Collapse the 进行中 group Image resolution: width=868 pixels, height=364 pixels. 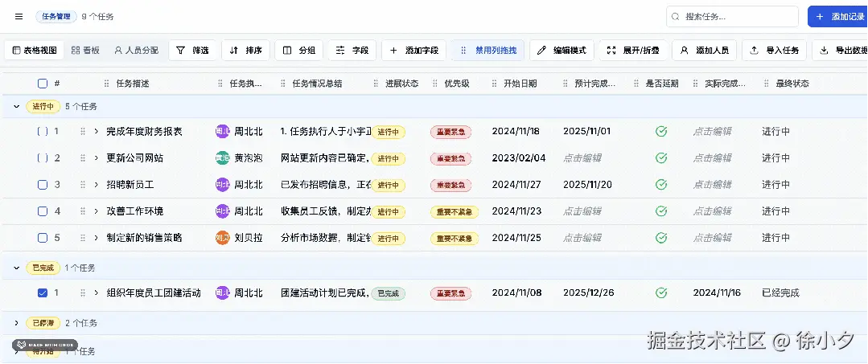point(17,106)
